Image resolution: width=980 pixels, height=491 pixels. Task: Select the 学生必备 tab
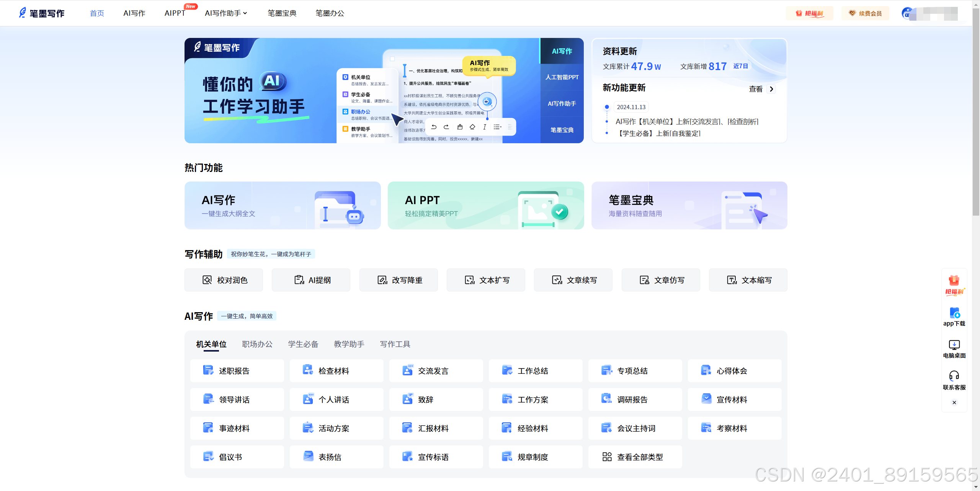pos(303,344)
